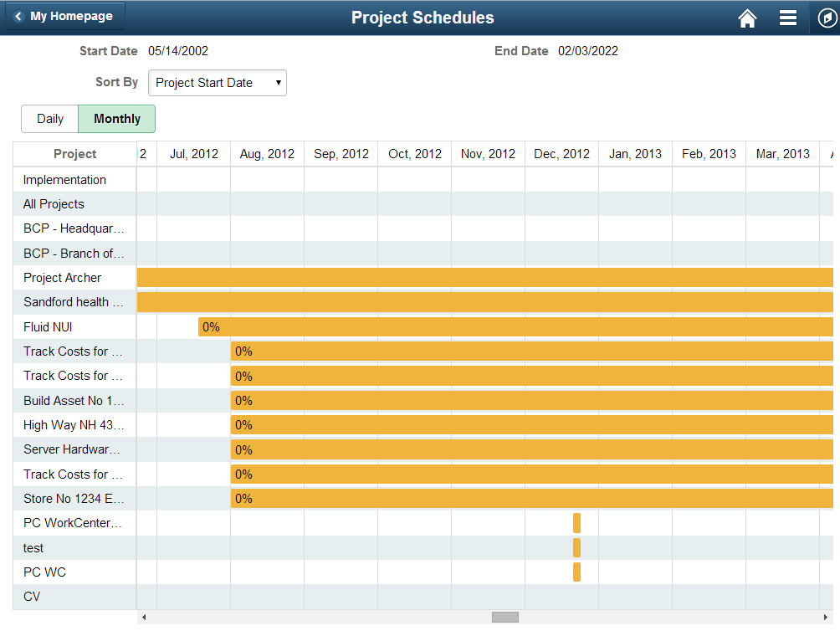Click the Jul, 2012 column header
The width and height of the screenshot is (840, 631).
point(193,154)
